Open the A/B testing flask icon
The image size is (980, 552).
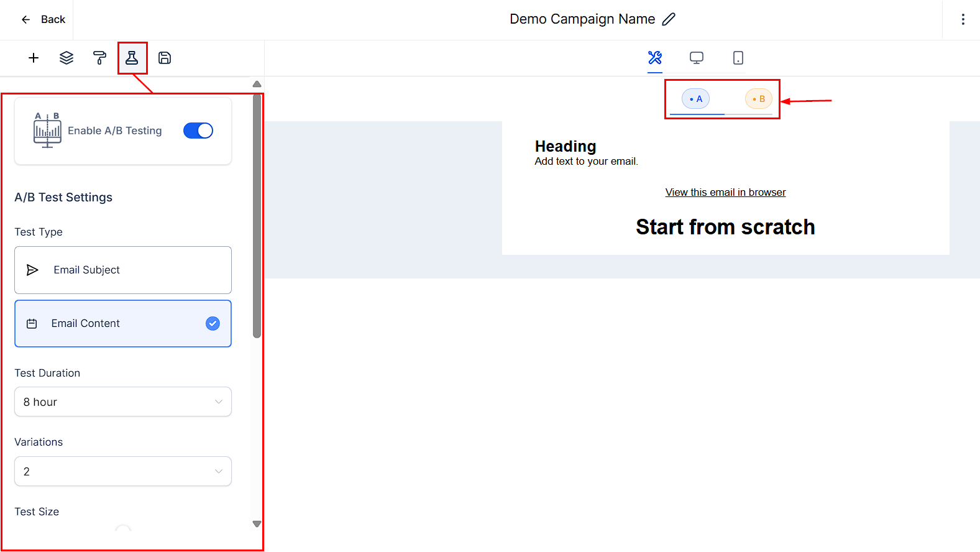click(x=132, y=58)
